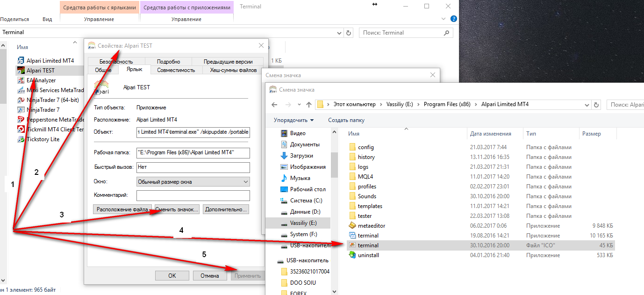Image resolution: width=644 pixels, height=295 pixels.
Task: Select the NinjaTrader 7 (64-bit) icon
Action: (x=21, y=100)
